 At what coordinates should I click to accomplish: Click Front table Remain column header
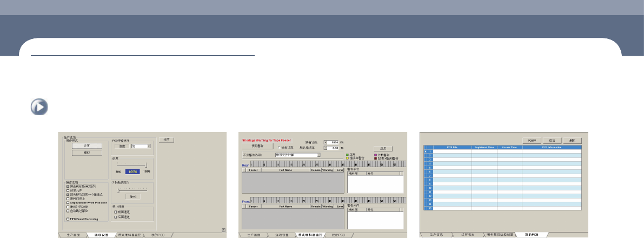pos(315,206)
